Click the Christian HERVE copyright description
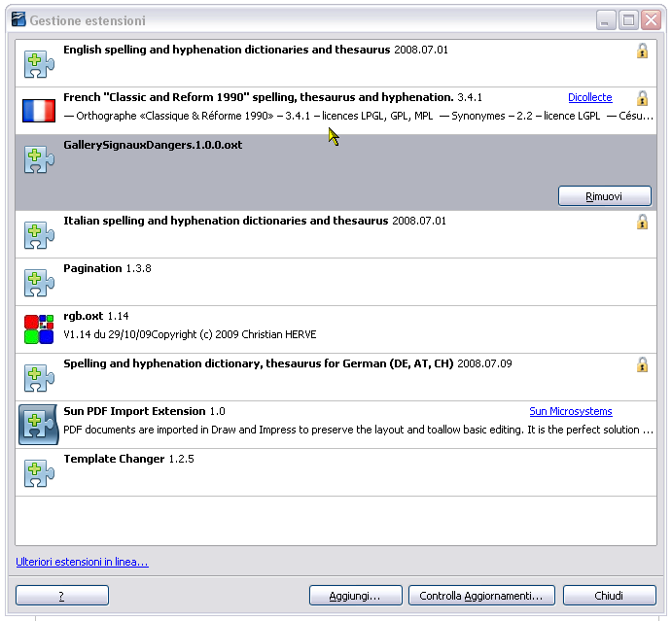Screen dimensions: 672x621 click(x=190, y=334)
